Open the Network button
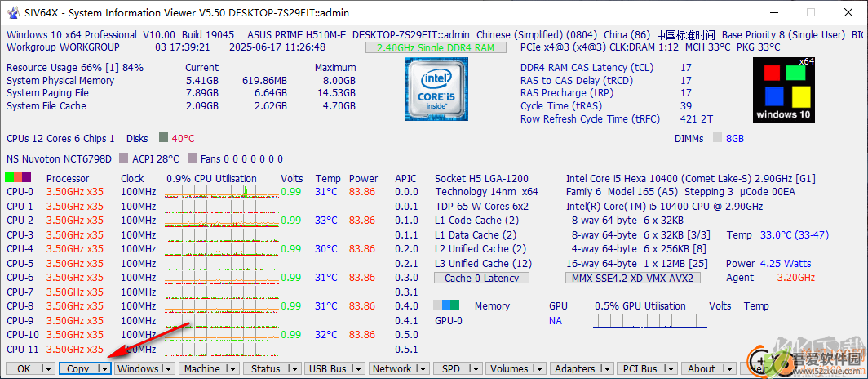The height and width of the screenshot is (379, 868). coord(392,368)
